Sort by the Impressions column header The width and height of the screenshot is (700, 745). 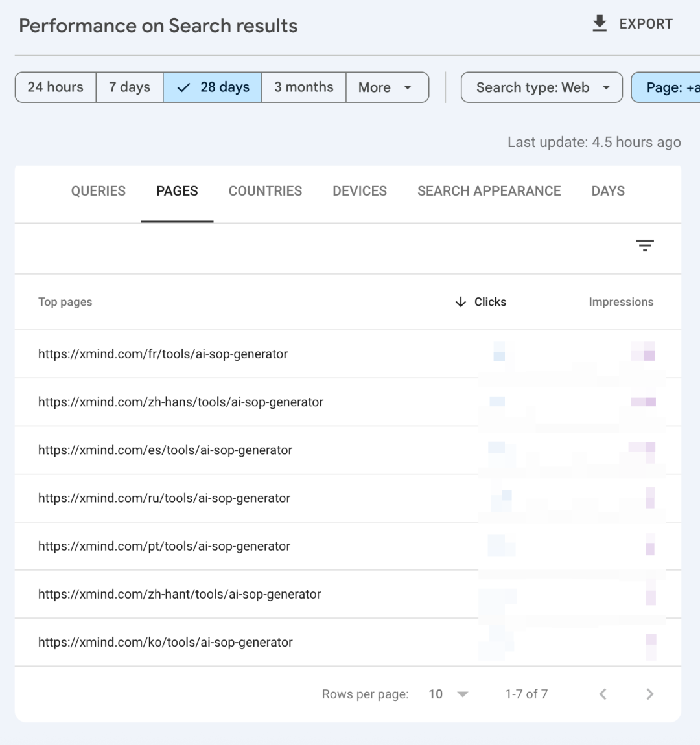point(621,302)
